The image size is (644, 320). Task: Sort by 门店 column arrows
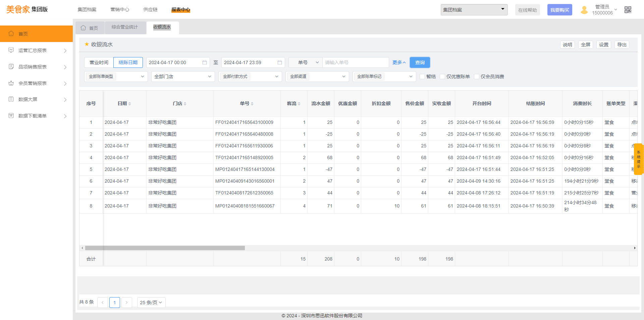click(x=185, y=104)
